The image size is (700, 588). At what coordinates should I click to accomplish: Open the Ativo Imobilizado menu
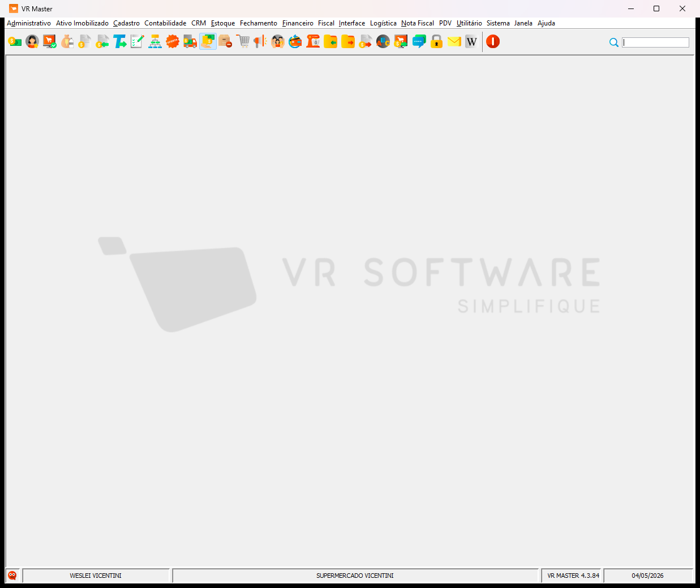(x=82, y=23)
